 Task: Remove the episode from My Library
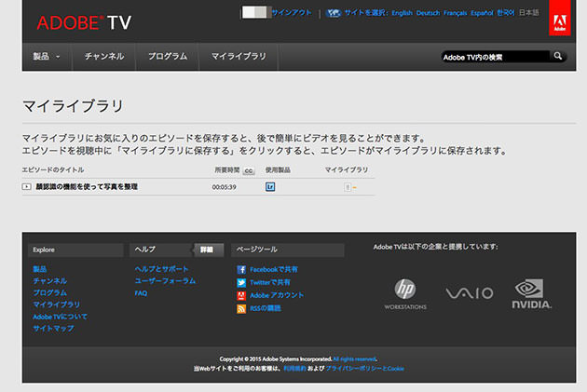coord(350,187)
